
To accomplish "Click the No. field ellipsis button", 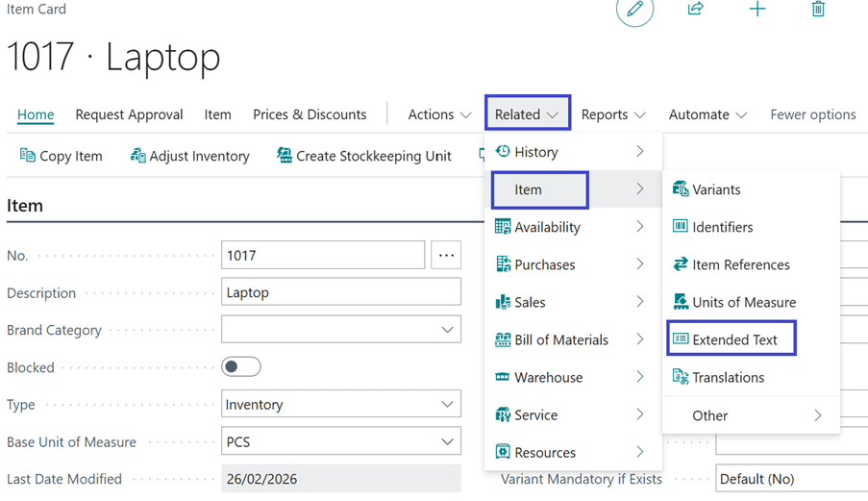I will coord(446,255).
